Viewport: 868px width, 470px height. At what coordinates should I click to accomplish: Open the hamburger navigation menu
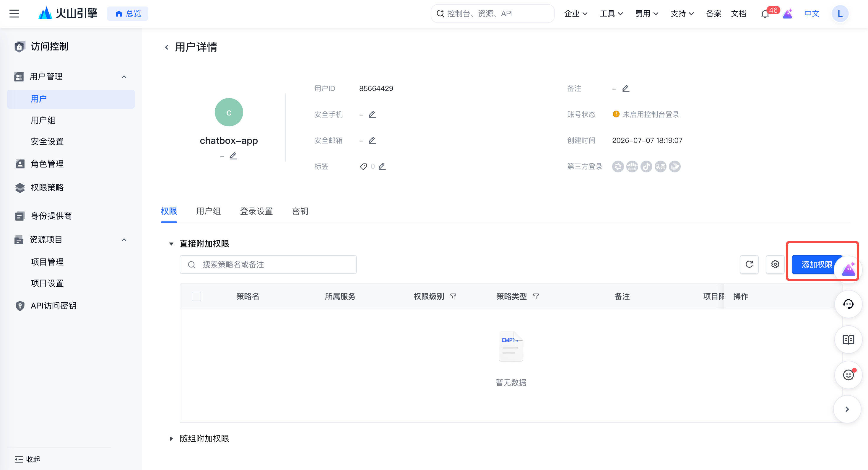pos(14,14)
